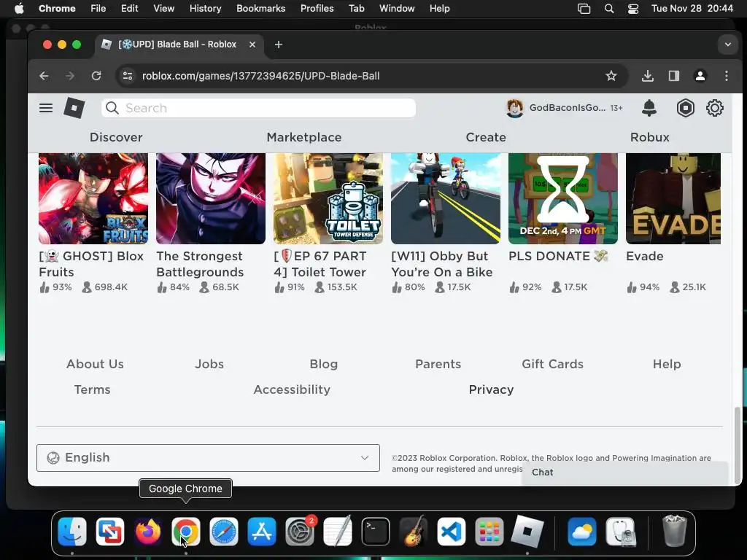Open the Parents footer link
747x560 pixels.
(x=438, y=364)
